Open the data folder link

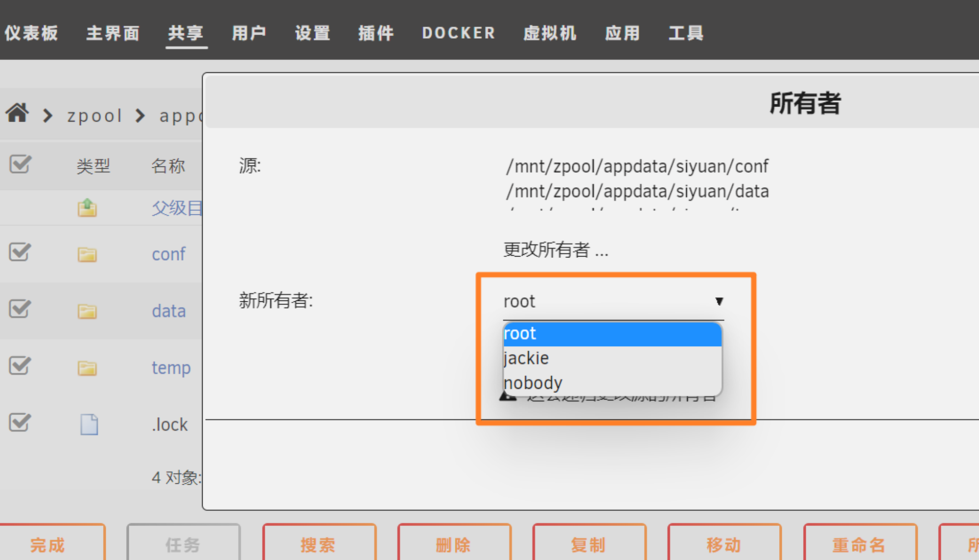tap(169, 311)
